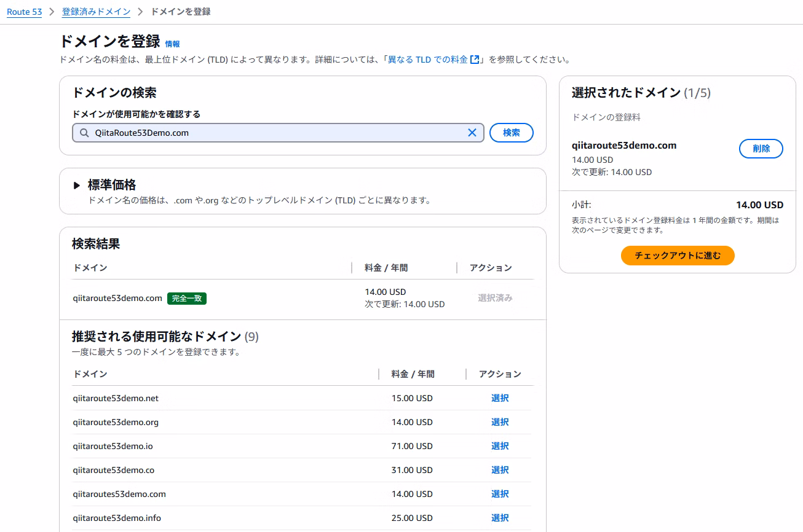Open 異なる TLD での料金 link
The width and height of the screenshot is (803, 532).
(427, 60)
